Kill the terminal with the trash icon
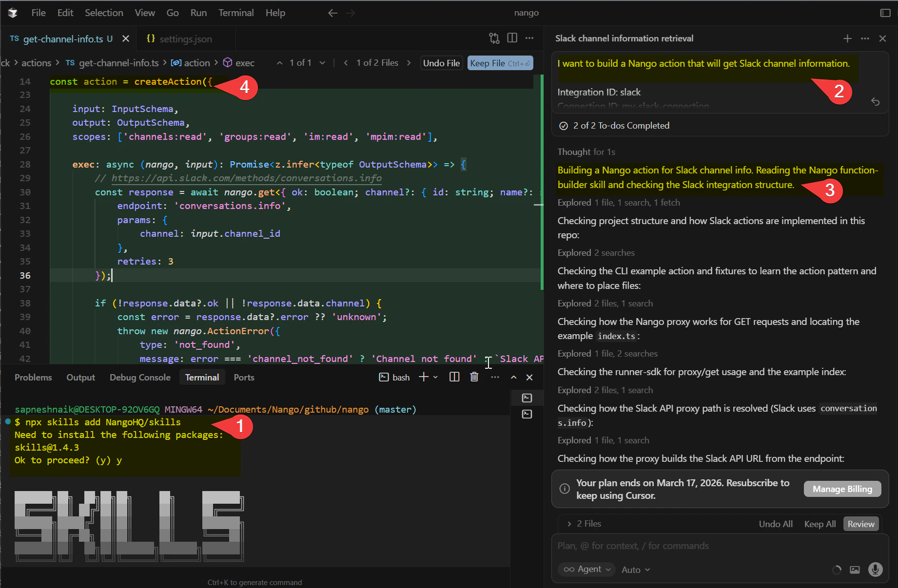898x588 pixels. pos(474,377)
